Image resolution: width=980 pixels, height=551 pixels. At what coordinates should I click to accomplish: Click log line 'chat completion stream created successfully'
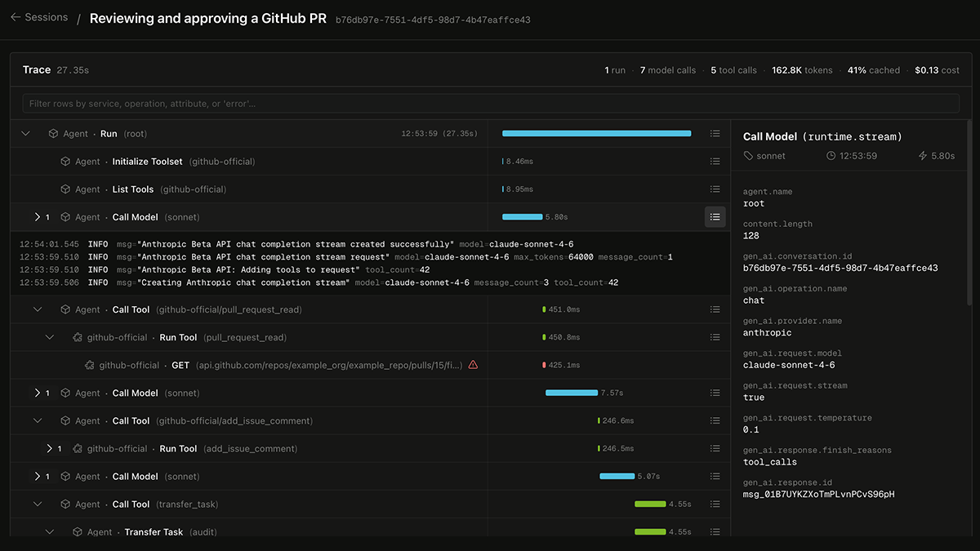coord(296,244)
